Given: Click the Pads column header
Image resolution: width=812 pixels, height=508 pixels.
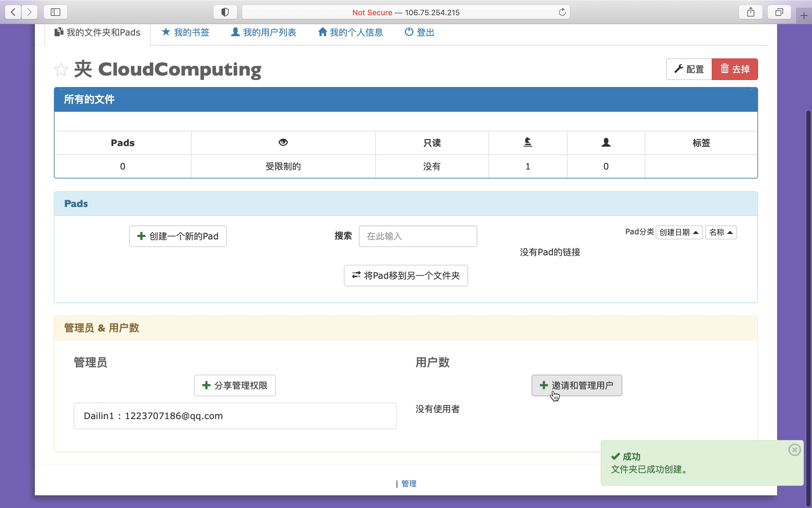Looking at the screenshot, I should [123, 143].
